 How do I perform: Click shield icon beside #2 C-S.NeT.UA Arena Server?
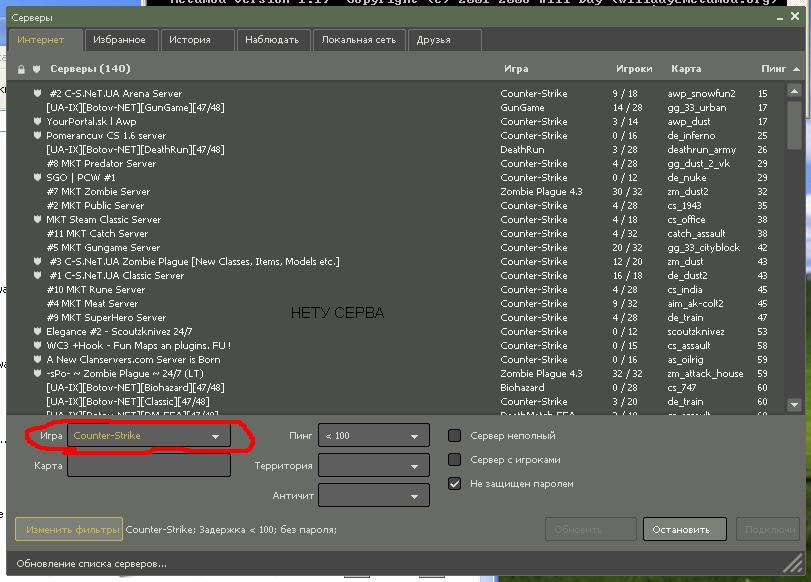coord(37,93)
